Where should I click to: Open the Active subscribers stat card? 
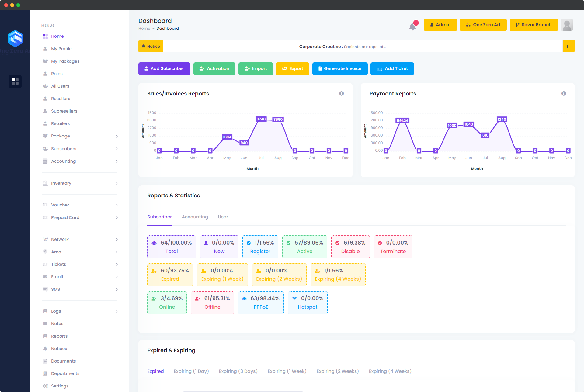click(305, 247)
